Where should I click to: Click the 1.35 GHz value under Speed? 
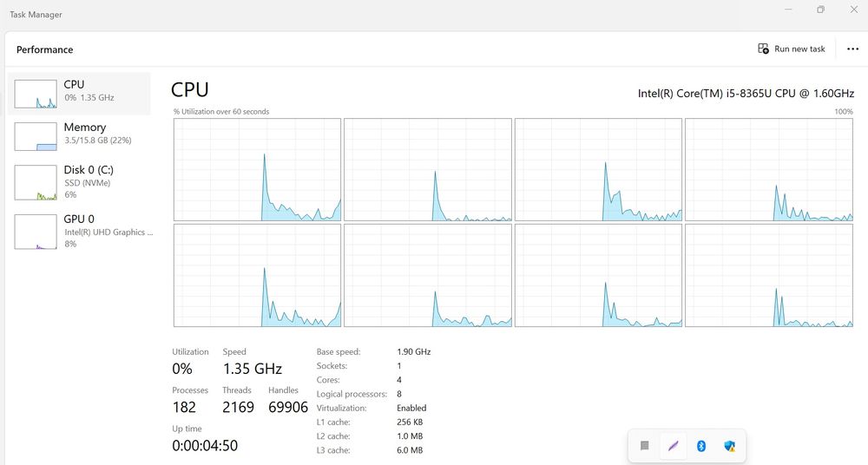point(253,369)
